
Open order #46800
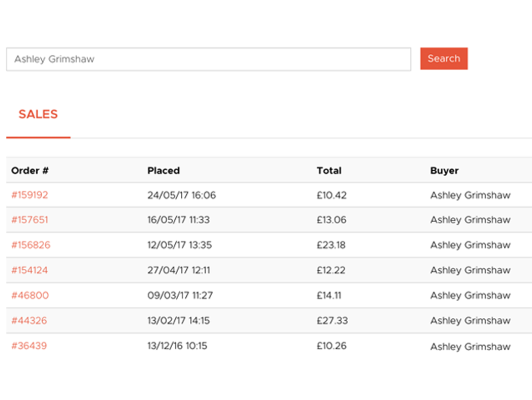30,296
